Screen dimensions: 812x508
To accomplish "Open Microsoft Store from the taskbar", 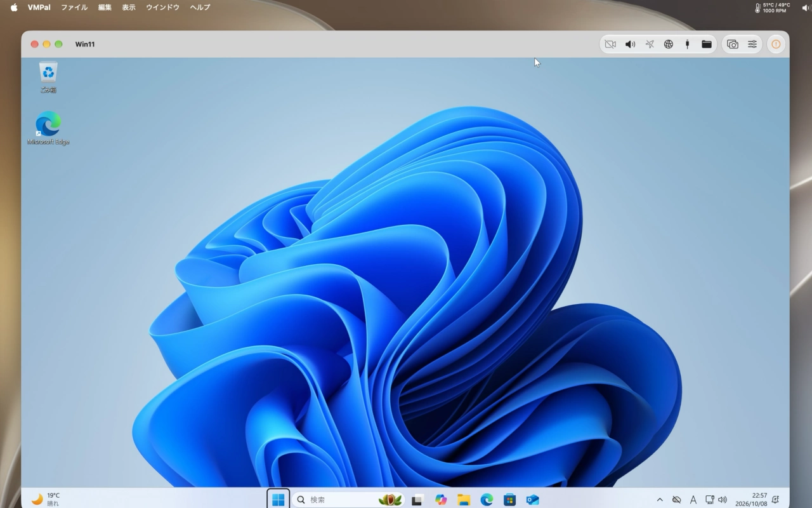I will (x=509, y=500).
